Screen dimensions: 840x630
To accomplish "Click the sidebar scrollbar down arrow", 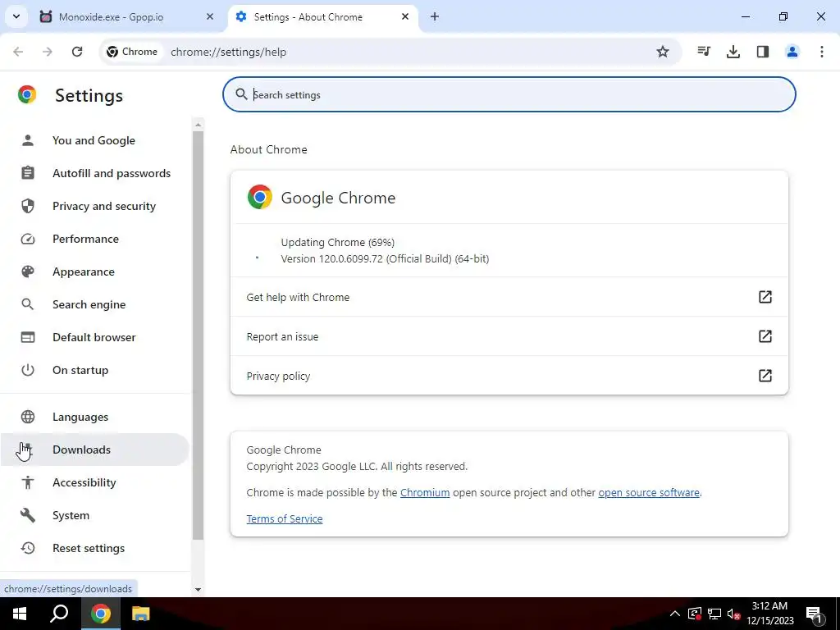I will pyautogui.click(x=199, y=589).
